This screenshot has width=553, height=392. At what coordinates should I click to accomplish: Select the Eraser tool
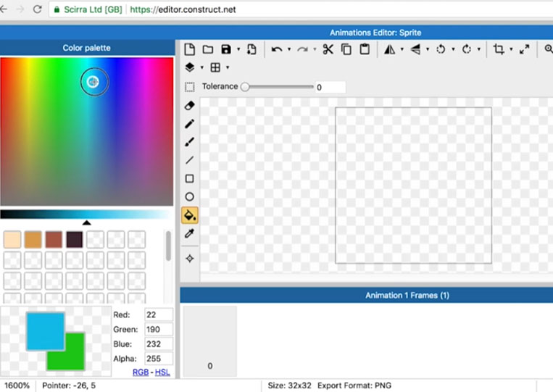(x=190, y=105)
